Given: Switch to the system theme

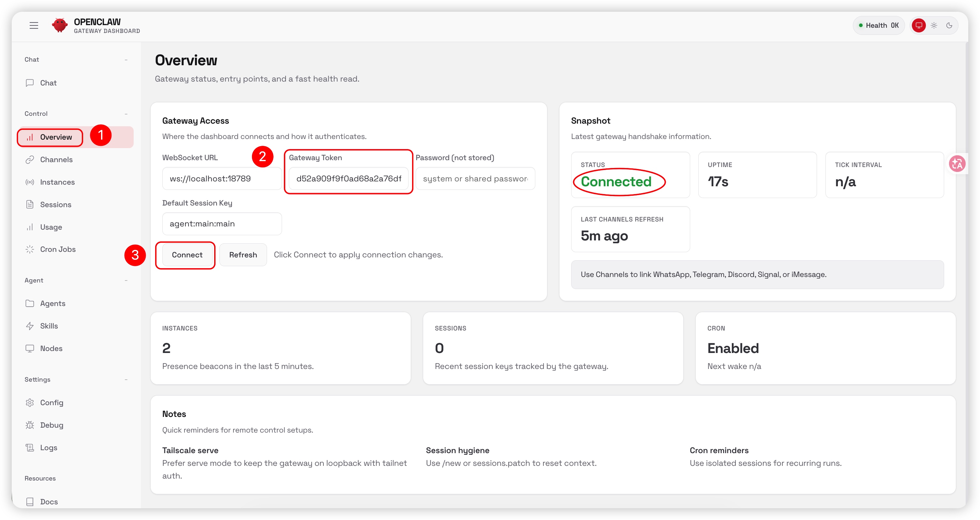Looking at the screenshot, I should 919,25.
